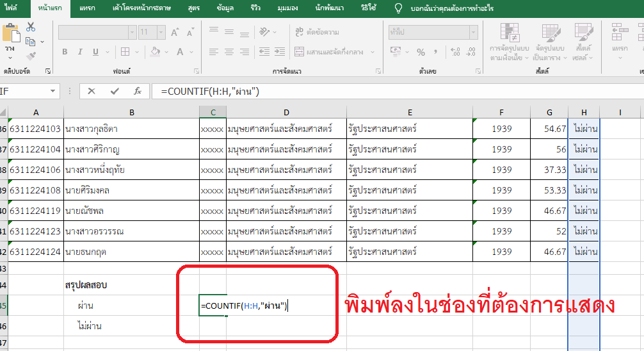Screen dimensions: 644x351
Task: Click the Decrease Decimal icon
Action: (471, 52)
